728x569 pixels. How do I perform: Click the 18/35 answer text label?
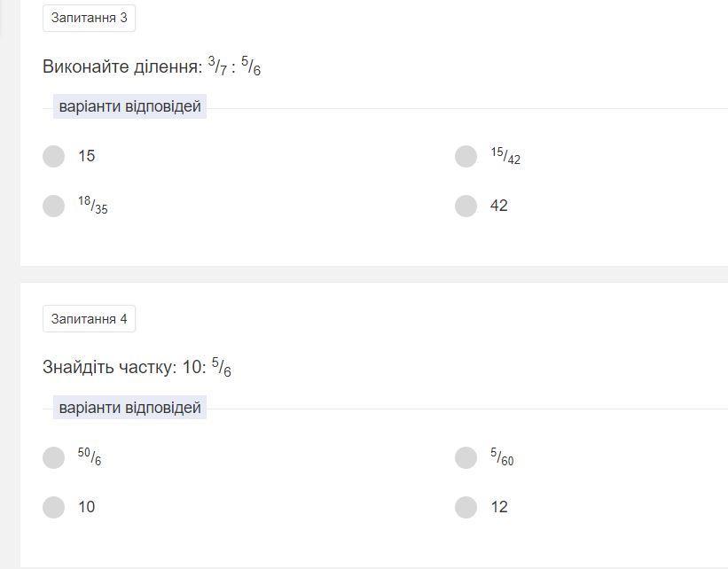point(93,206)
